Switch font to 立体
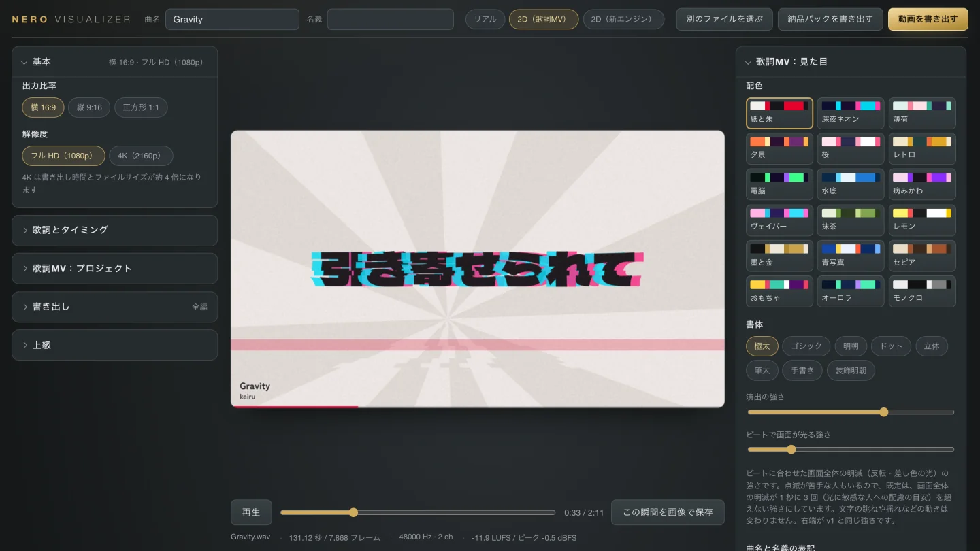Viewport: 980px width, 551px height. click(932, 346)
